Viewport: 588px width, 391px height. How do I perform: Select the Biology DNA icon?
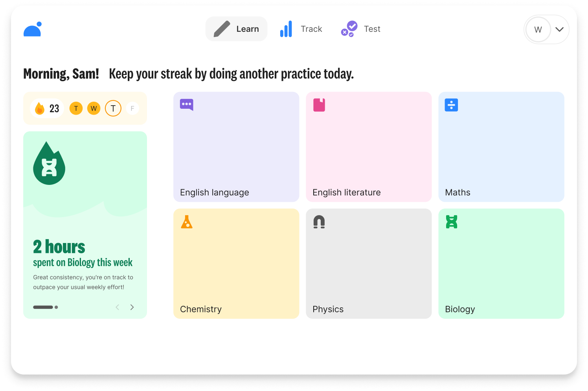pyautogui.click(x=451, y=221)
